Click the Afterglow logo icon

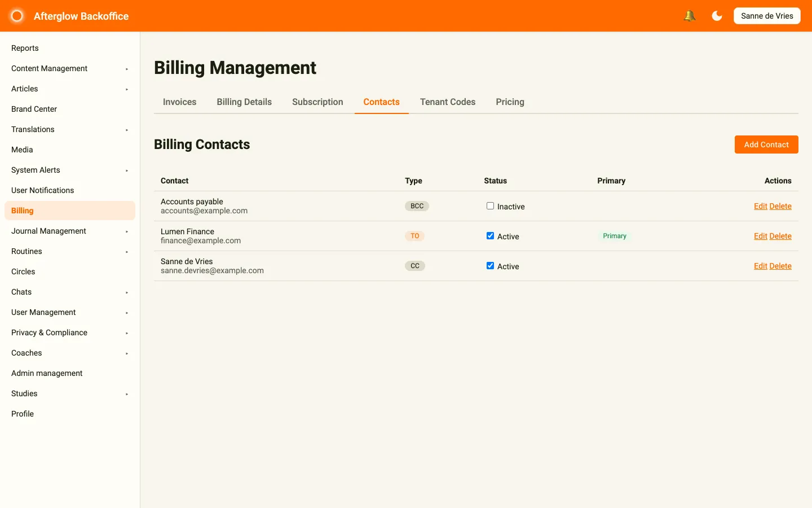coord(17,16)
